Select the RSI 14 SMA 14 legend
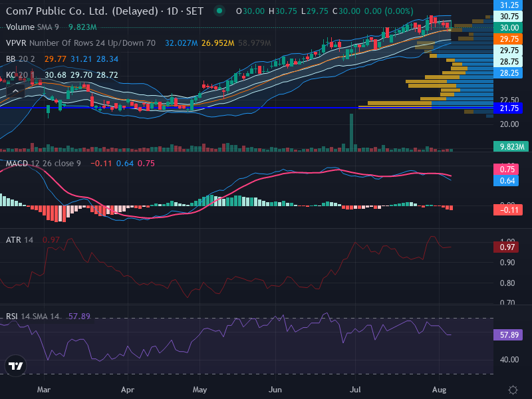The width and height of the screenshot is (532, 399). [32, 317]
